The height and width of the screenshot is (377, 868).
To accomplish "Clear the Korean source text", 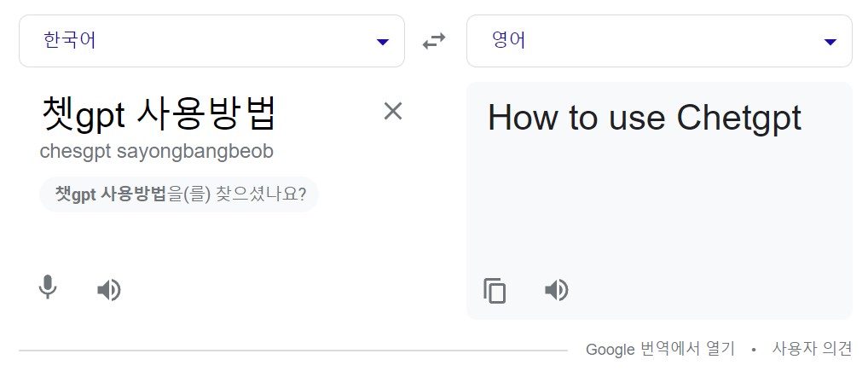I will (x=393, y=111).
